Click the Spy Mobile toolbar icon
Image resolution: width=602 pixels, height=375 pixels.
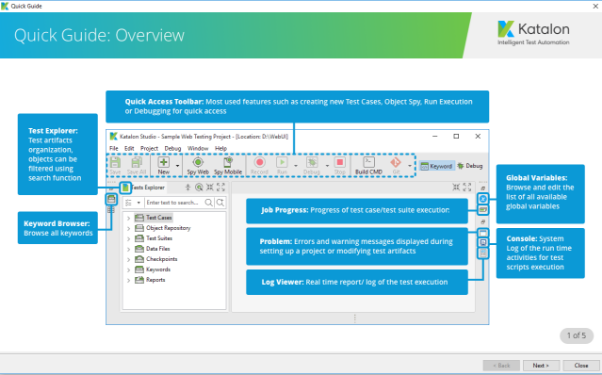(x=228, y=162)
